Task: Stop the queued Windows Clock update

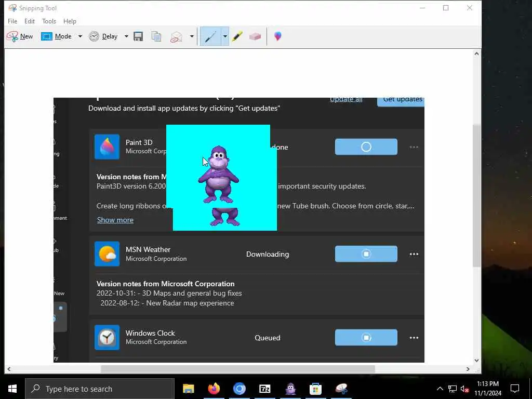Action: [x=366, y=338]
